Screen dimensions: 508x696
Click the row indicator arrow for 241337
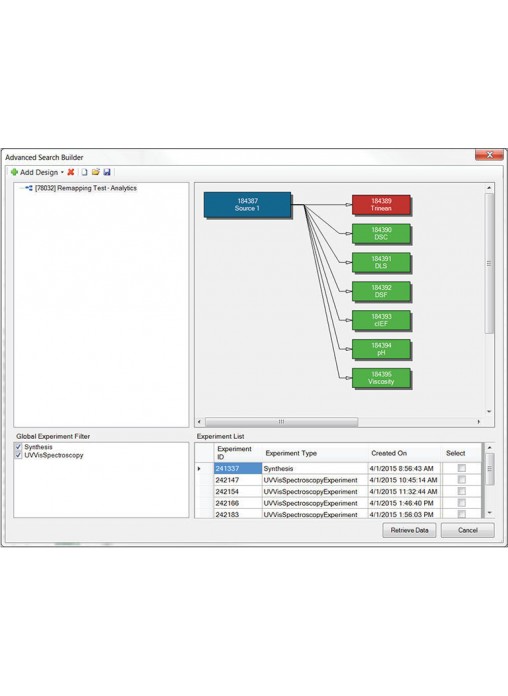coord(199,468)
